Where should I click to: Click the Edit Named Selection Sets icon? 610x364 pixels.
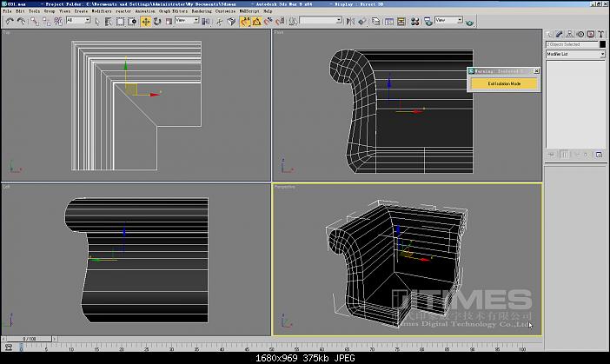(293, 22)
